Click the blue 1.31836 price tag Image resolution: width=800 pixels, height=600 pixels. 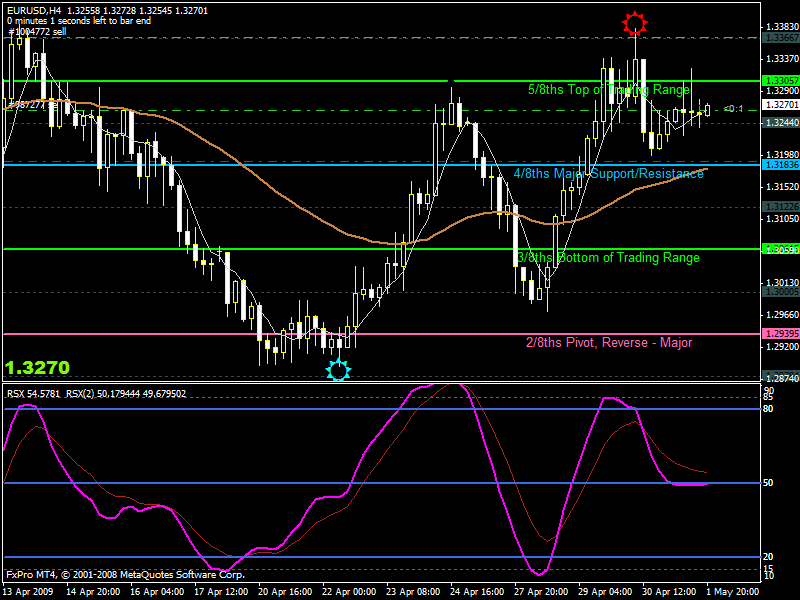pyautogui.click(x=780, y=164)
